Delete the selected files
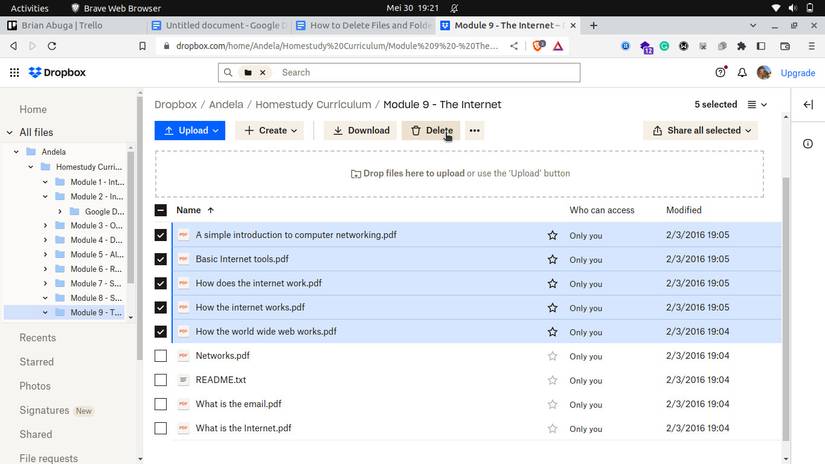 (431, 130)
